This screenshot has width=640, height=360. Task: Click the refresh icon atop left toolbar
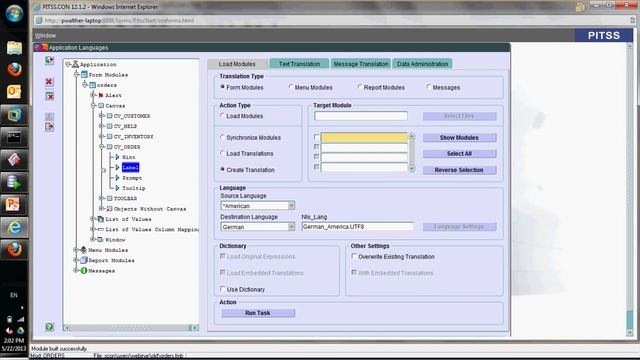click(49, 61)
